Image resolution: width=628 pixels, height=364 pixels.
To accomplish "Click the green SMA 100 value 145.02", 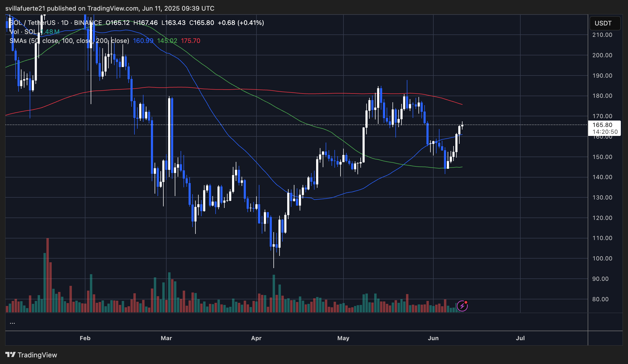I will click(x=167, y=41).
